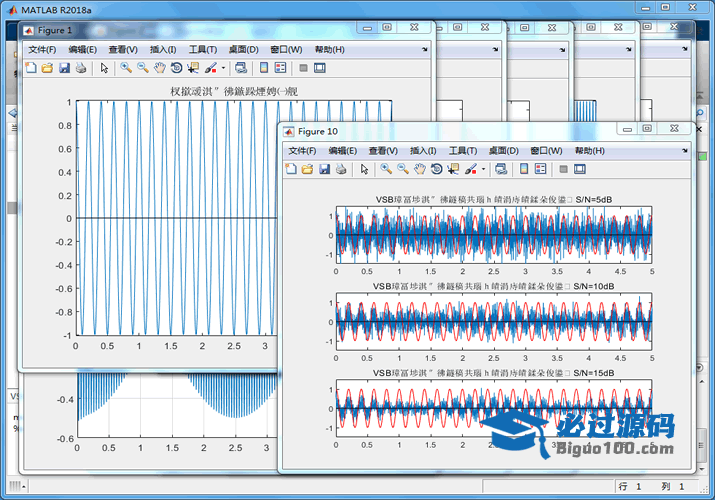Insert Legend icon in Figure 1

280,68
